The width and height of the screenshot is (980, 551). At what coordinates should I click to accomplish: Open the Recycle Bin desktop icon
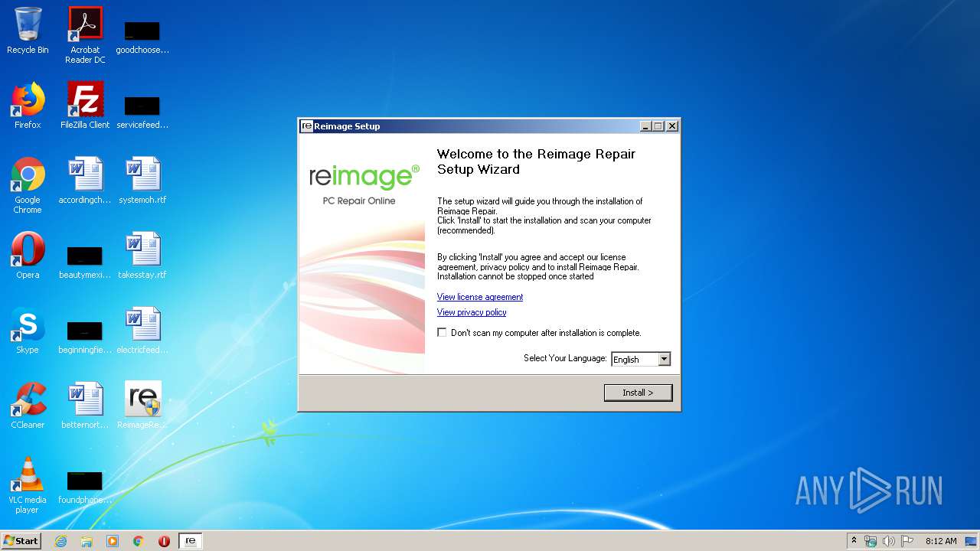[28, 31]
